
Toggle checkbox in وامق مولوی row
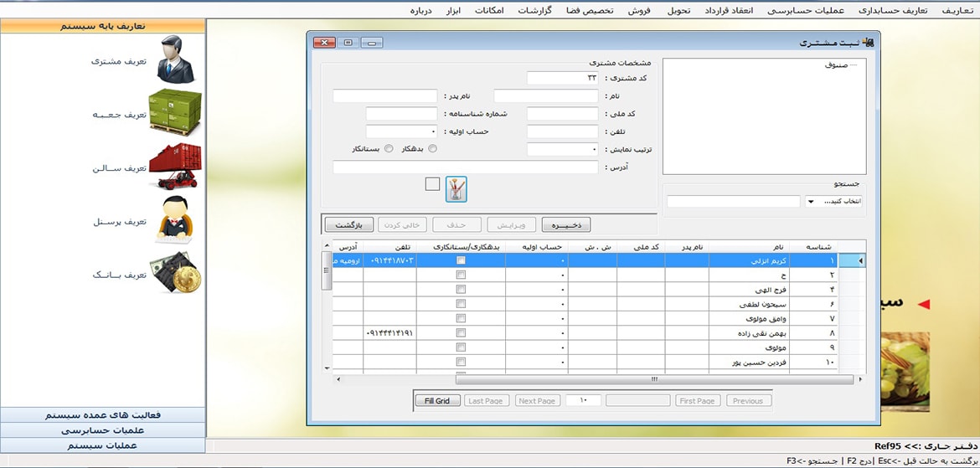coord(461,319)
